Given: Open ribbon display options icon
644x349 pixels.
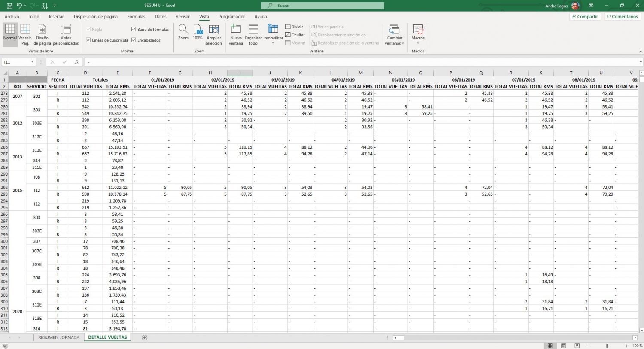Looking at the screenshot, I should [x=591, y=6].
